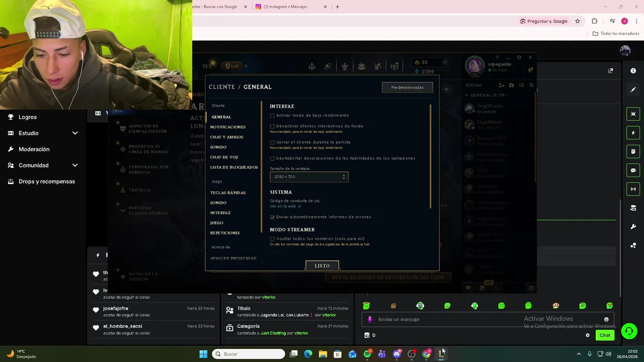Open SONIDO under the Cliente section
Viewport: 644px width, 362px height.
(x=218, y=147)
